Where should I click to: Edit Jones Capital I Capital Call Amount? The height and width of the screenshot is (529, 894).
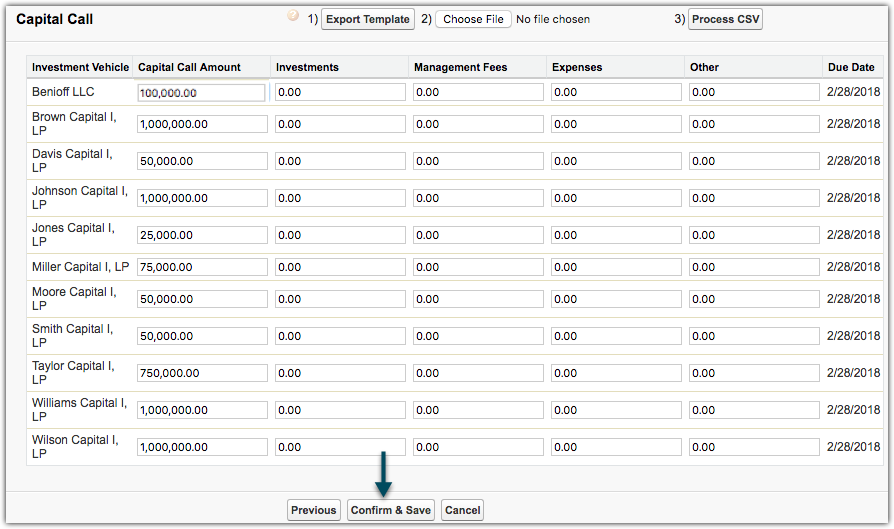tap(202, 235)
